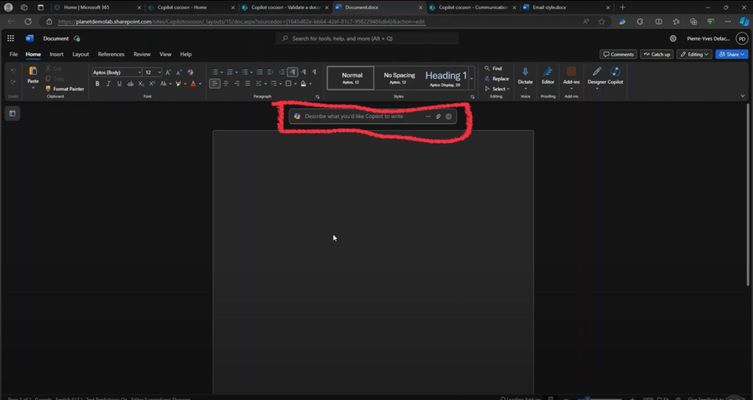Open the navigation pane icon at left edge
Screen dimensions: 753x400
pyautogui.click(x=12, y=113)
